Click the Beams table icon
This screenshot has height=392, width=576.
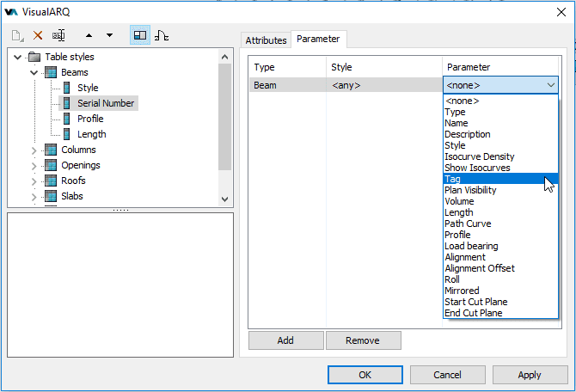click(x=51, y=72)
